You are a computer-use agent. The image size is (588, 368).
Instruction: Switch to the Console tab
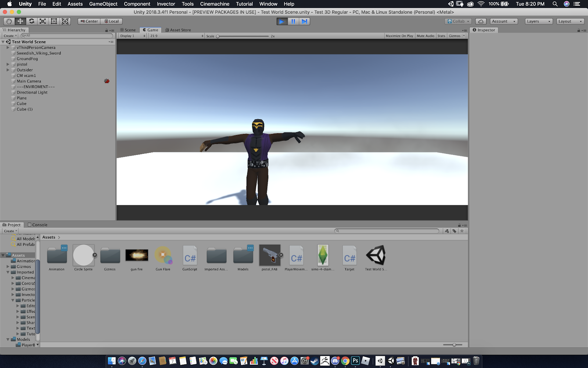coord(37,225)
